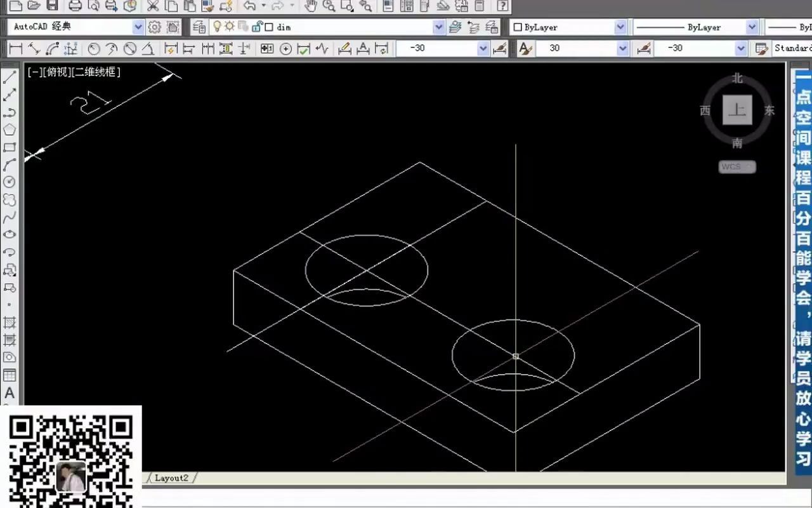Switch to the Layout2 tab
This screenshot has height=508, width=812.
tap(172, 478)
